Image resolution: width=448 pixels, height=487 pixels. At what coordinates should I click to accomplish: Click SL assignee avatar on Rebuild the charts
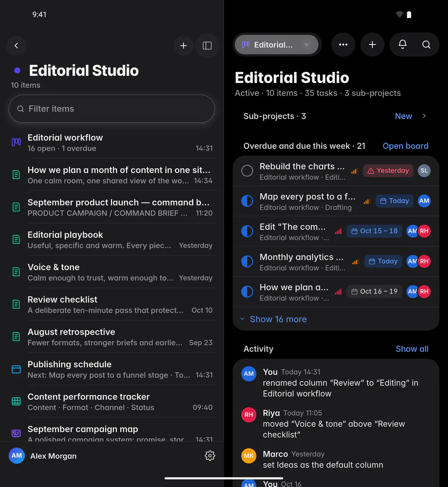point(424,171)
